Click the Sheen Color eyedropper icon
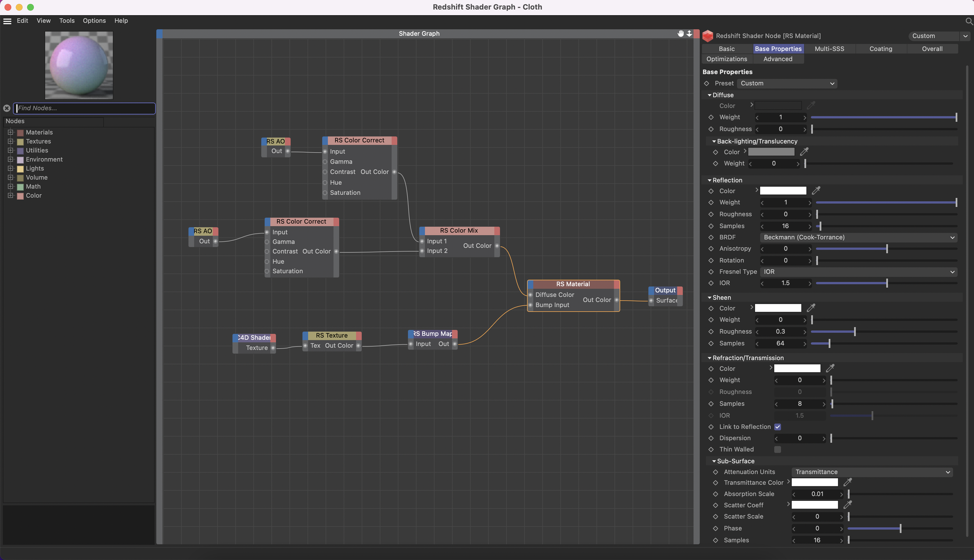Screen dimensions: 974x560 tap(811, 308)
